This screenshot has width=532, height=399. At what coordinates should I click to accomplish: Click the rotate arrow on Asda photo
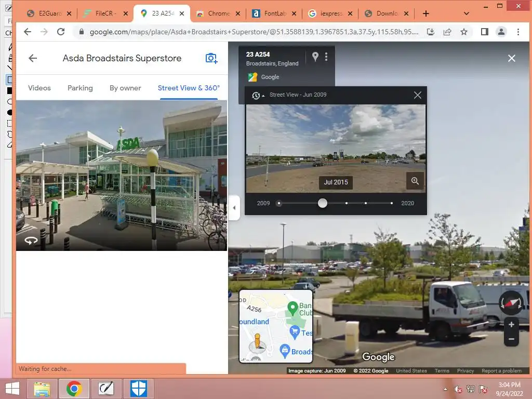tap(31, 241)
